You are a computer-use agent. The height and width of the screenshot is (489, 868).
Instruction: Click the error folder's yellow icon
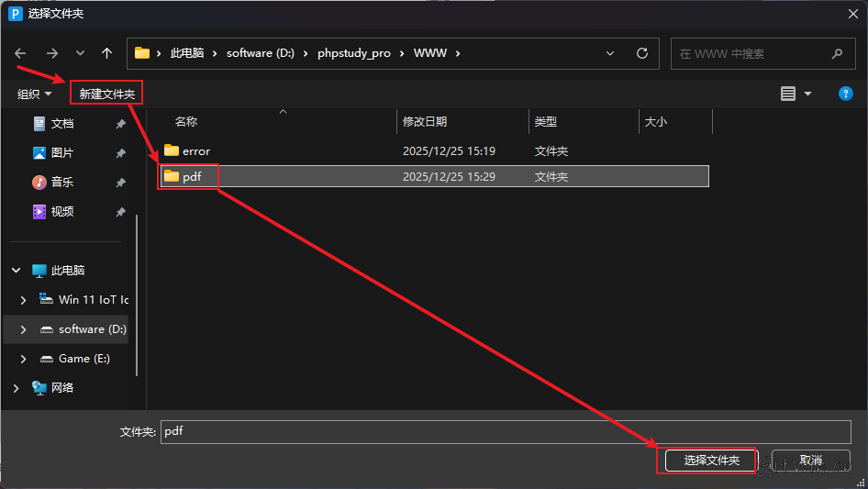pyautogui.click(x=172, y=150)
